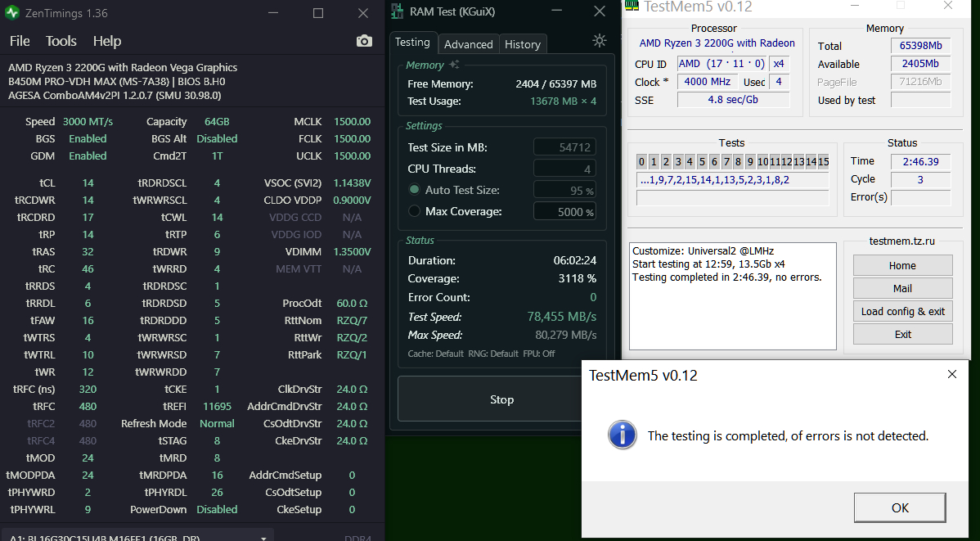Open the Tools menu in ZenTimings
This screenshot has width=980, height=541.
point(61,41)
